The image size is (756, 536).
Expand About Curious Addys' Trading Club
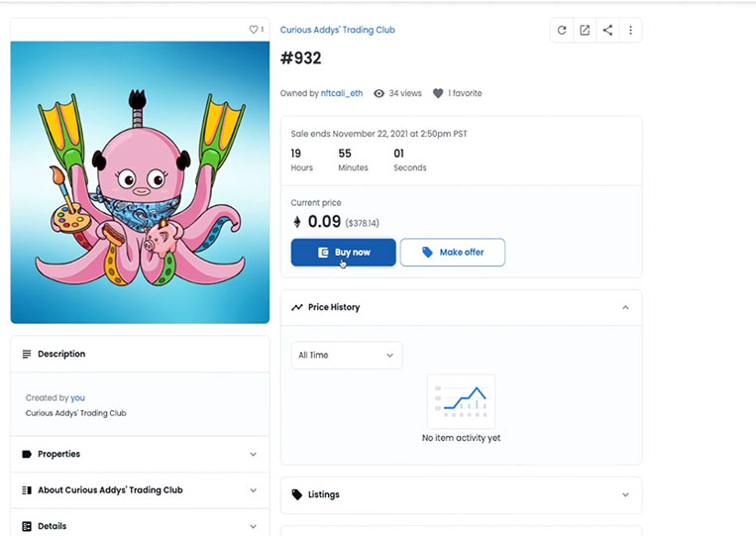pos(140,490)
